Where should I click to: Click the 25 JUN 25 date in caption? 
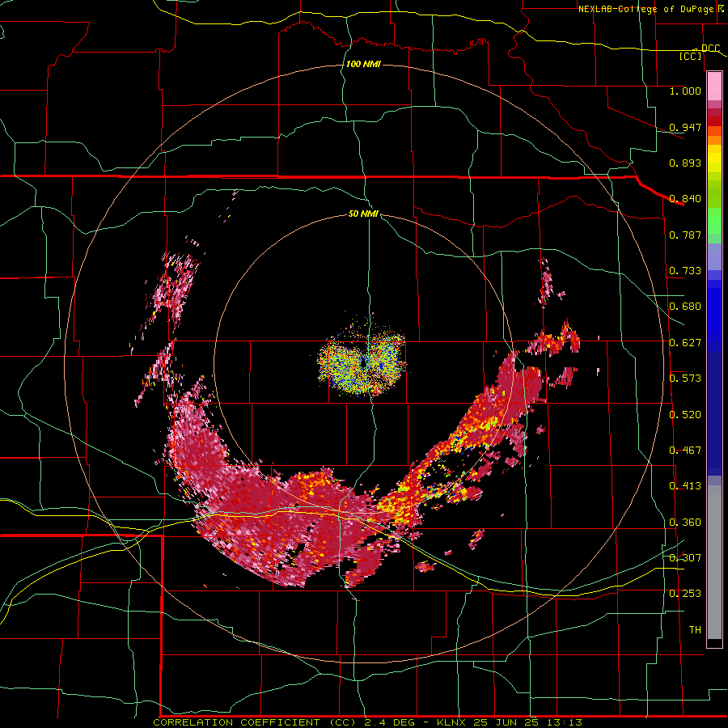coord(506,722)
